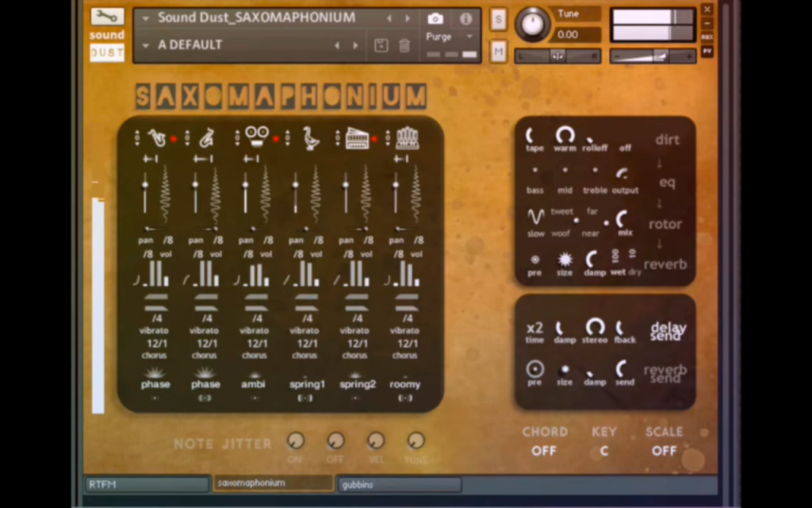Select the pipe organ instrument icon
The height and width of the screenshot is (508, 812).
coord(407,138)
